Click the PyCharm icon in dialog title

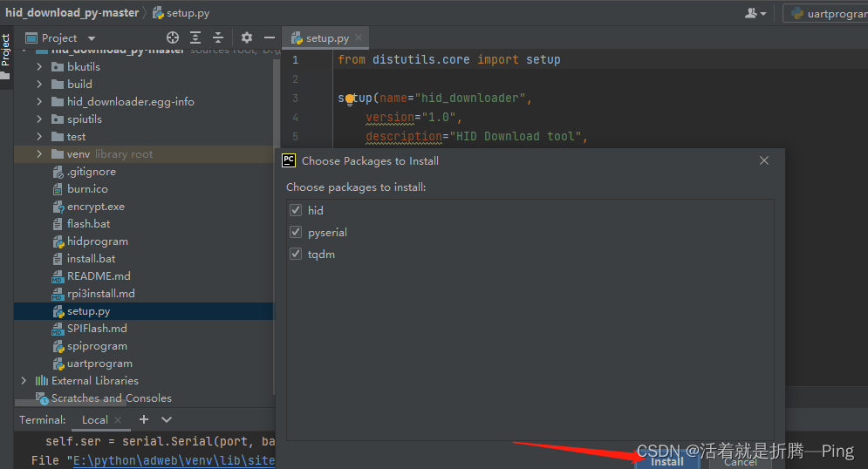pyautogui.click(x=289, y=160)
